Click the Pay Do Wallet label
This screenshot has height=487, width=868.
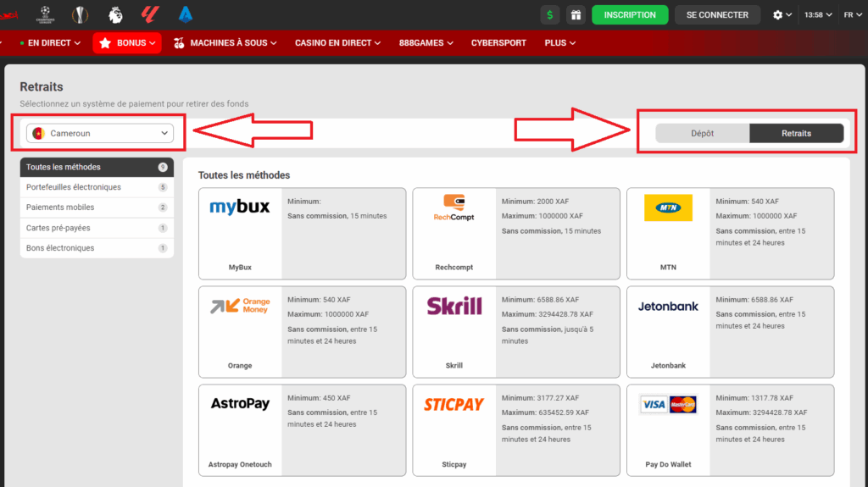668,464
